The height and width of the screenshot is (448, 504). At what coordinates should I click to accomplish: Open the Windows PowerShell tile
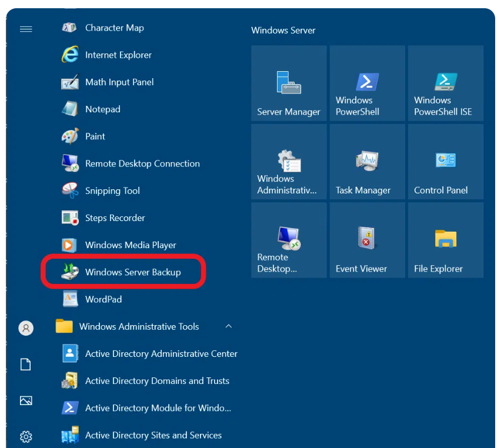(x=367, y=83)
